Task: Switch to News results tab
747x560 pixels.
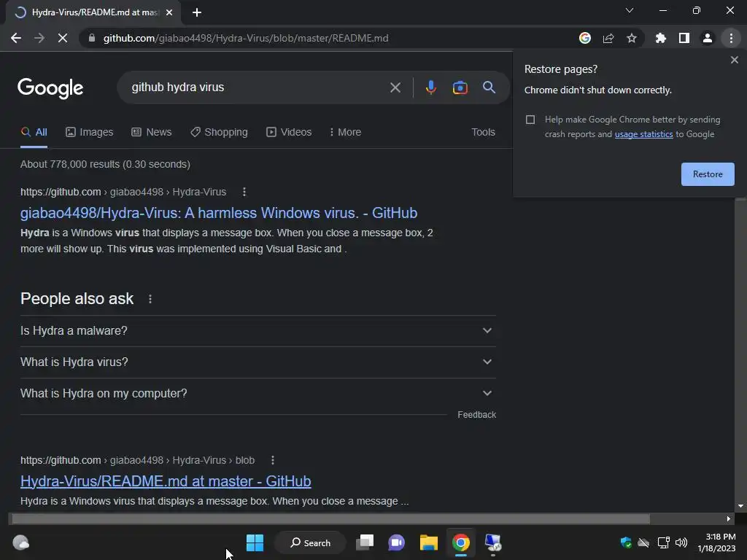Action: point(152,133)
